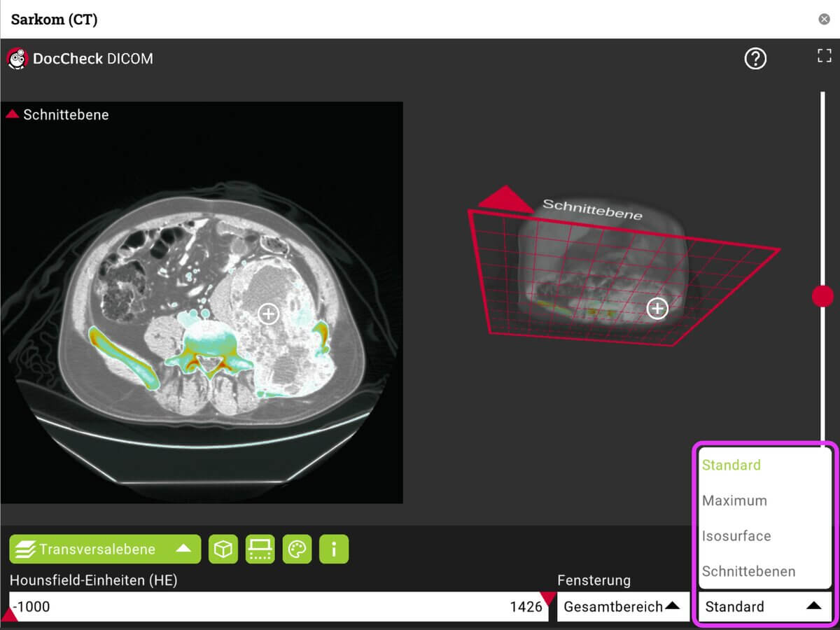
Task: Open the Gesamtbereich Fensterung dropdown
Action: click(622, 606)
